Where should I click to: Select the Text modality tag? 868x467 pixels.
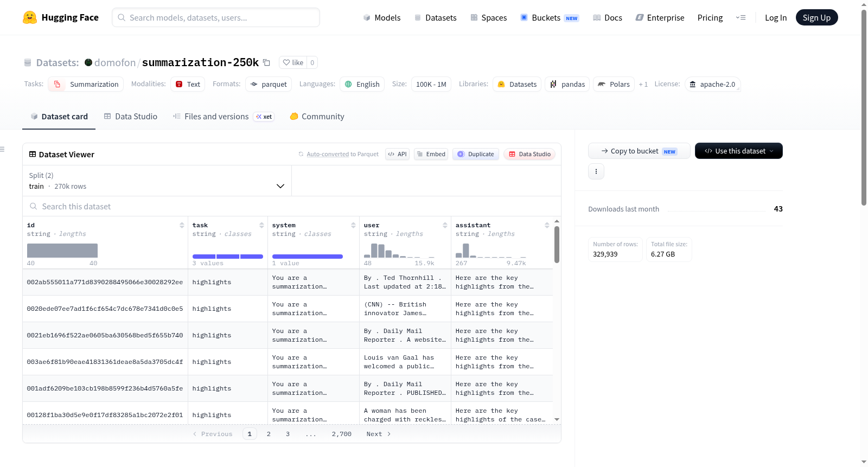click(x=188, y=84)
